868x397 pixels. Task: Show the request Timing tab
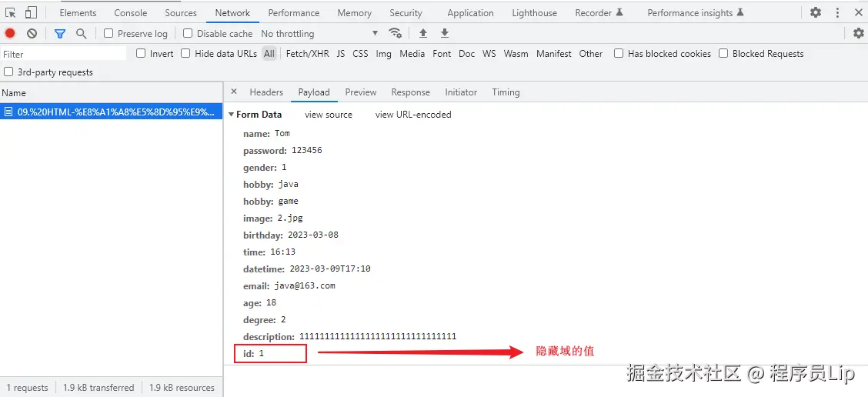(506, 92)
